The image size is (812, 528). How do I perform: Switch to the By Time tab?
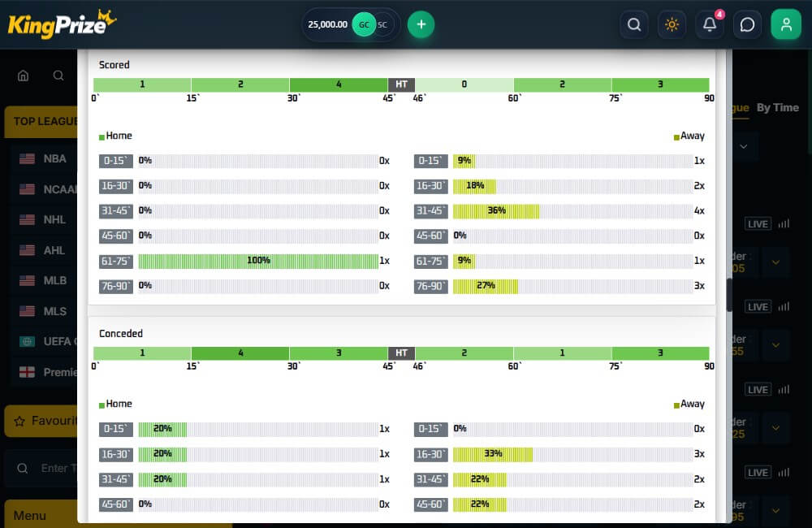[776, 107]
